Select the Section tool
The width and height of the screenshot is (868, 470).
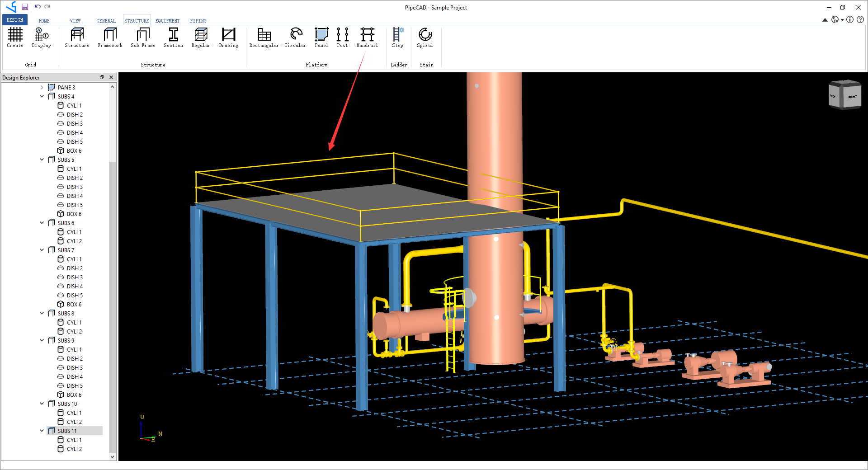click(x=173, y=38)
